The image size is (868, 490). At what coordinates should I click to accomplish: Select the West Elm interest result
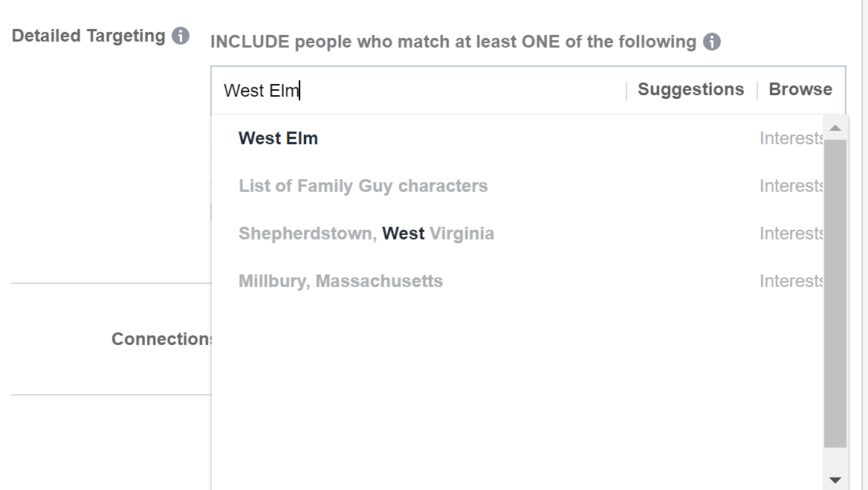[279, 138]
